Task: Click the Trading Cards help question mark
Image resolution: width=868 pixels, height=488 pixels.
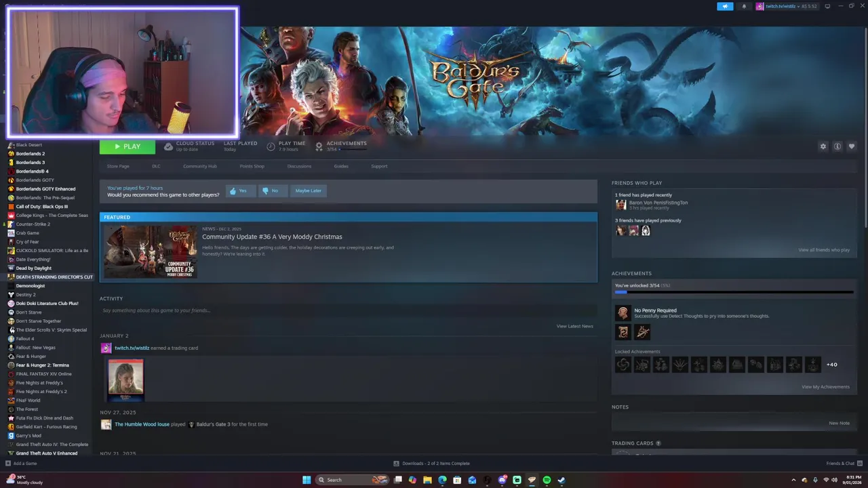Action: coord(658,443)
